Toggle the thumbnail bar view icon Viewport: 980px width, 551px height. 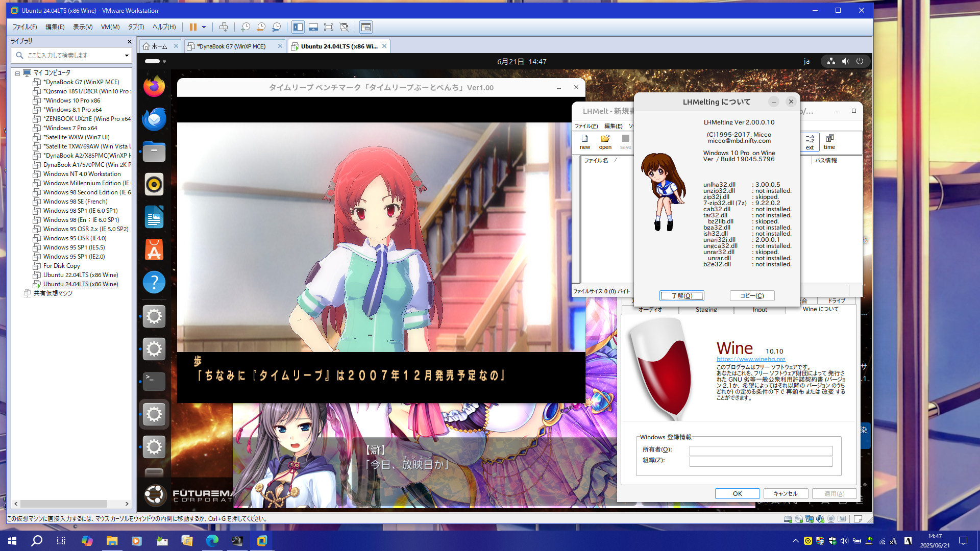click(x=313, y=27)
